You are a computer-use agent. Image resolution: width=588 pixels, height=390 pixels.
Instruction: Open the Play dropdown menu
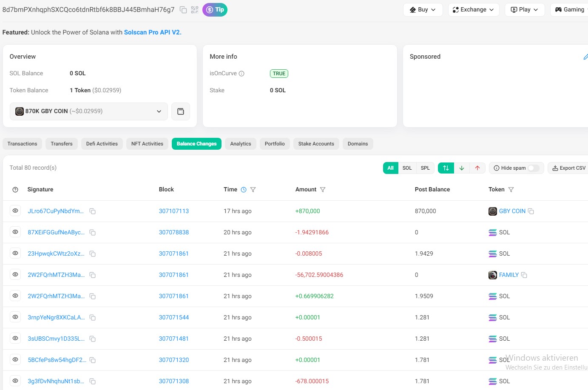[x=524, y=10]
